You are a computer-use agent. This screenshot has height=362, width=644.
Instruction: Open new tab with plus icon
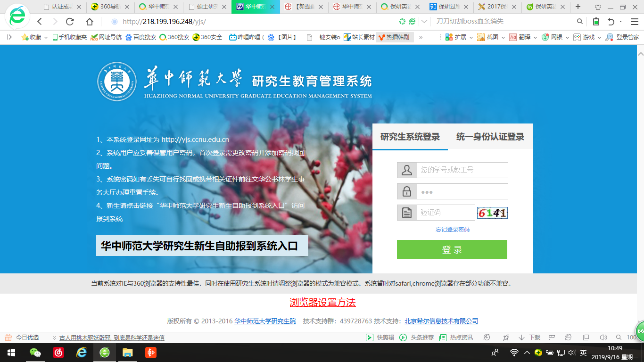578,7
